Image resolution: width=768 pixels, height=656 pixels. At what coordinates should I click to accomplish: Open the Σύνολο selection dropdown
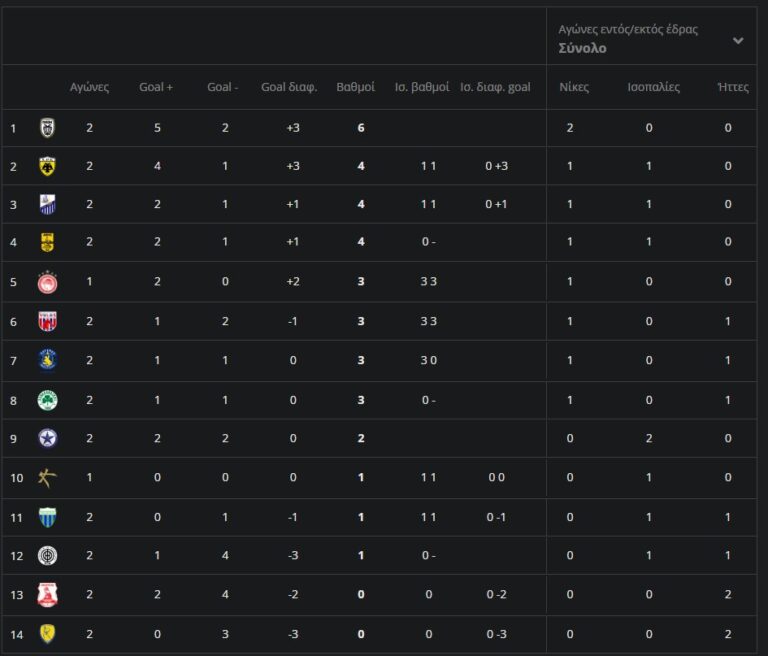(x=582, y=48)
